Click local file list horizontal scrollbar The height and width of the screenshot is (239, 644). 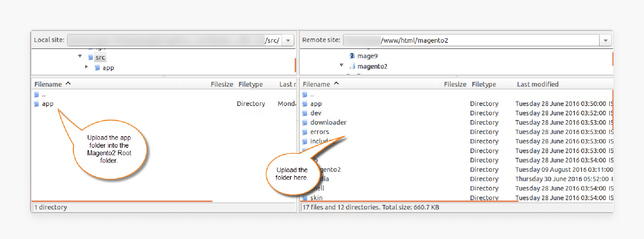[x=122, y=201]
